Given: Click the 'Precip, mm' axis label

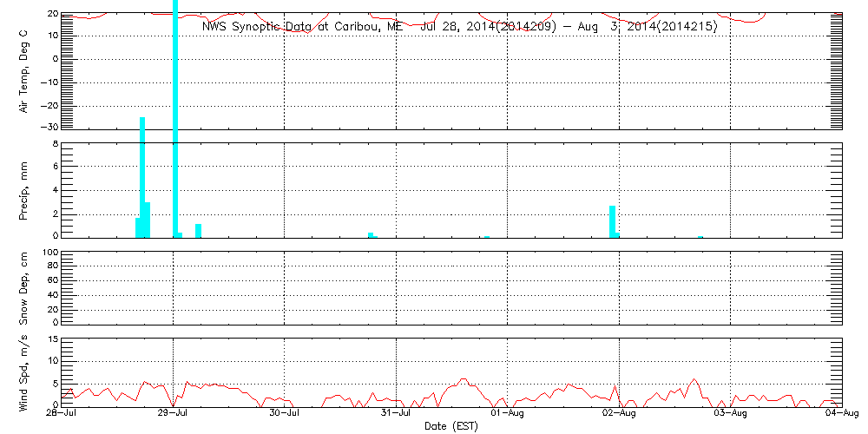Looking at the screenshot, I should (x=24, y=190).
